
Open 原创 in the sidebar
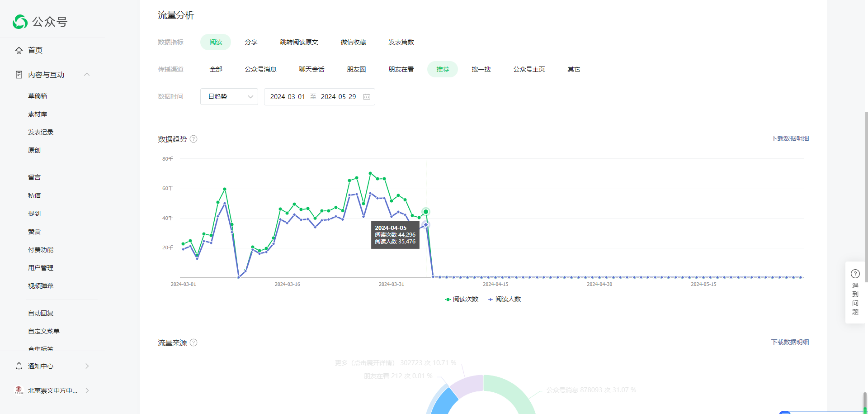click(x=34, y=150)
